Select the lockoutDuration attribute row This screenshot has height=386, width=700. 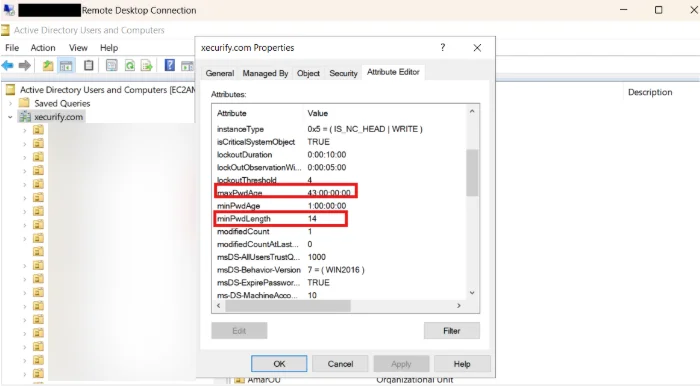coord(340,155)
